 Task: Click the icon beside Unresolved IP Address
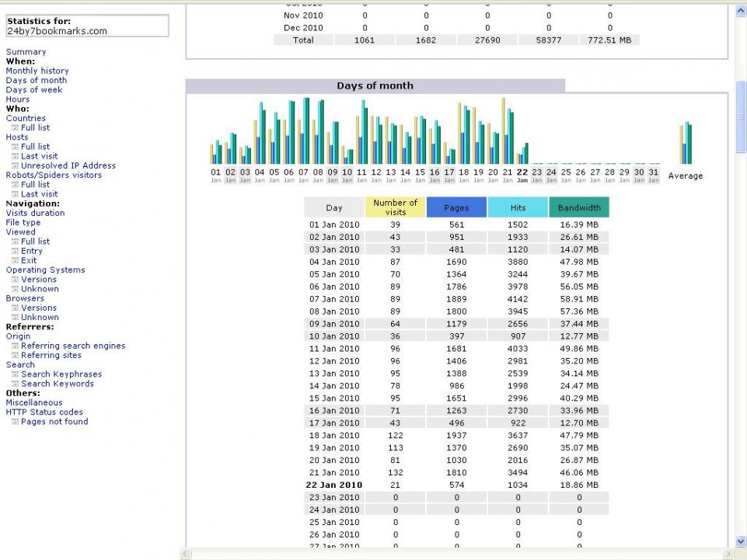[x=15, y=165]
